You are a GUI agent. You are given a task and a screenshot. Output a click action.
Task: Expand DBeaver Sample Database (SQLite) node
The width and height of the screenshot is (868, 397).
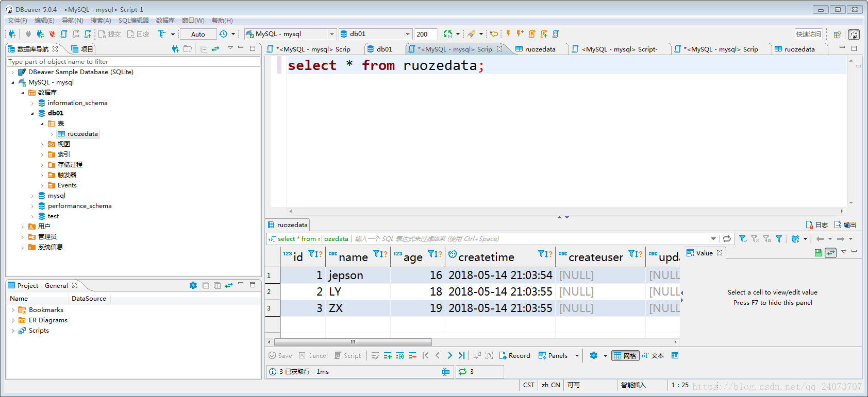pos(13,72)
